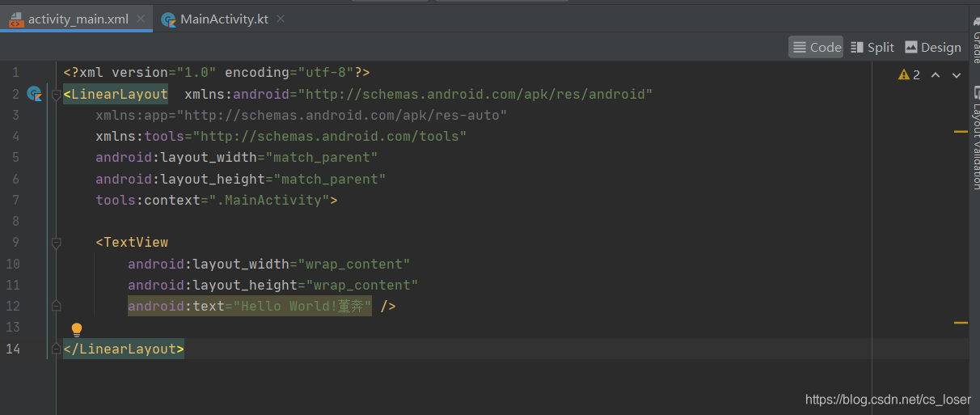Click the second yellow warning stripe in the scrollbar
Image resolution: width=980 pixels, height=415 pixels.
pos(961,322)
